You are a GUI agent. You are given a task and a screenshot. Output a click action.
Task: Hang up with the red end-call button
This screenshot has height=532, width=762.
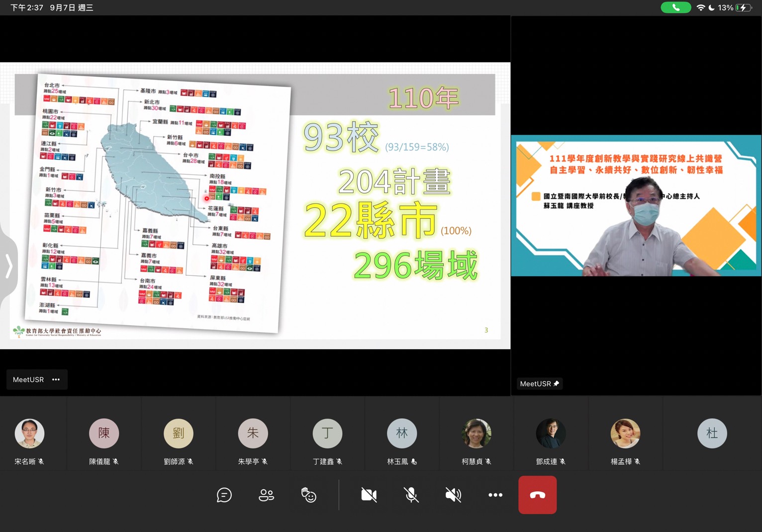pos(537,495)
